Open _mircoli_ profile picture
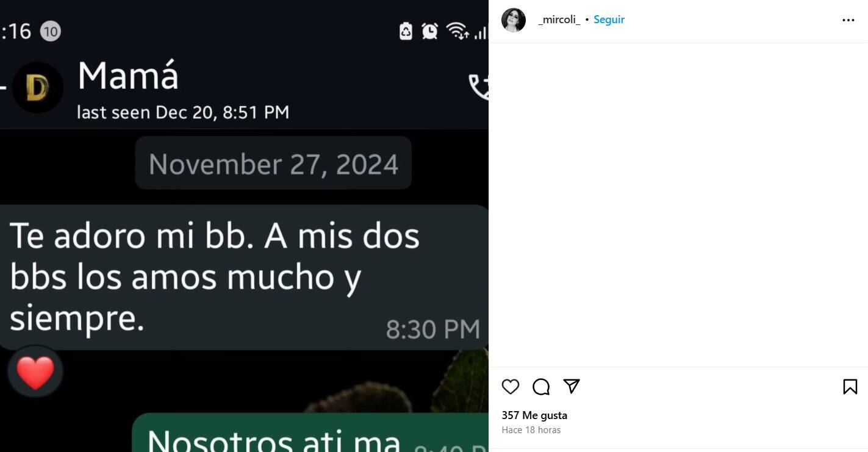The image size is (868, 452). [514, 20]
